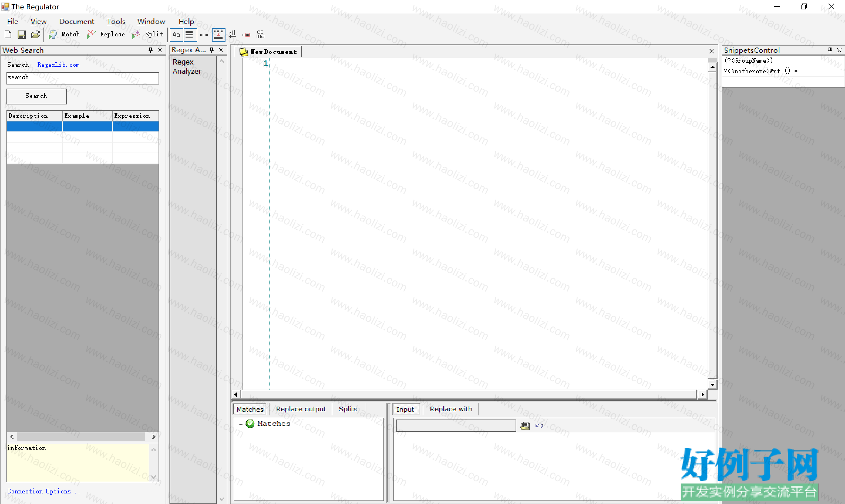Switch to the Splits tab
Viewport: 845px width, 504px height.
(x=348, y=409)
